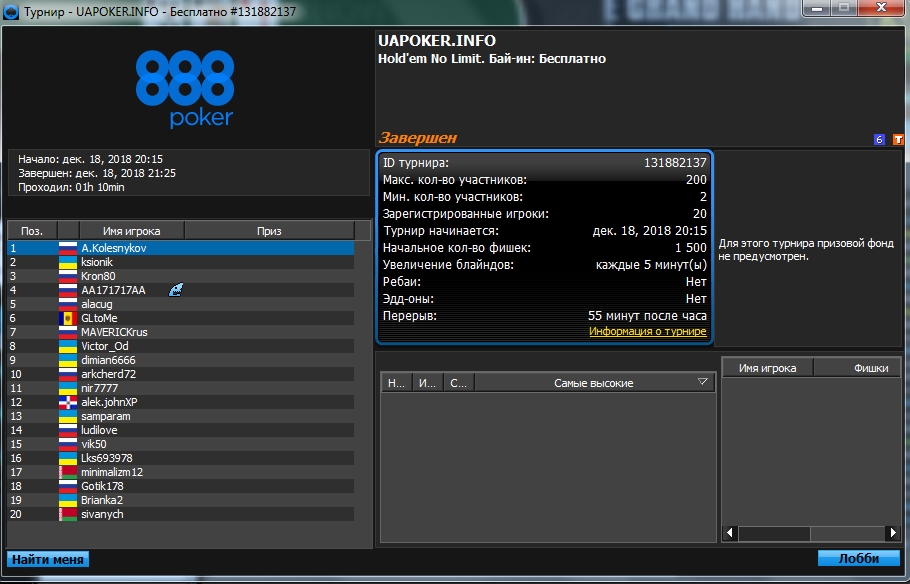Select player row Kron80

[181, 276]
